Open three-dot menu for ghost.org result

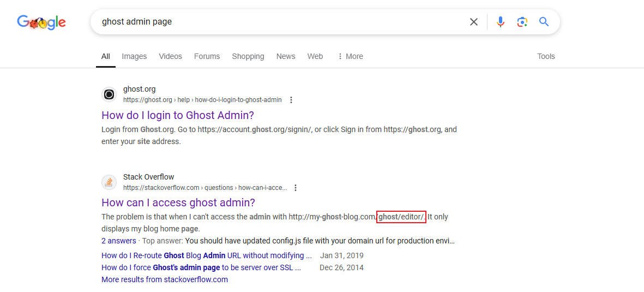tap(291, 100)
